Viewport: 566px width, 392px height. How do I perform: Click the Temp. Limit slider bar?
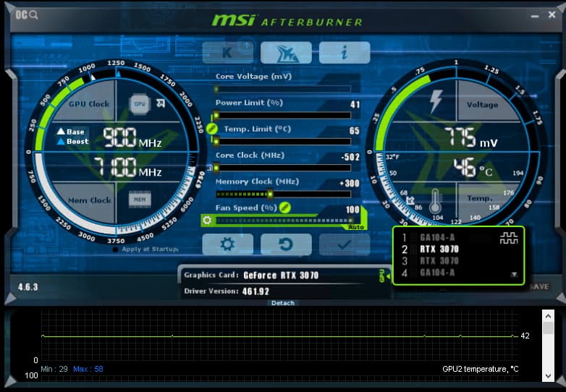[283, 142]
